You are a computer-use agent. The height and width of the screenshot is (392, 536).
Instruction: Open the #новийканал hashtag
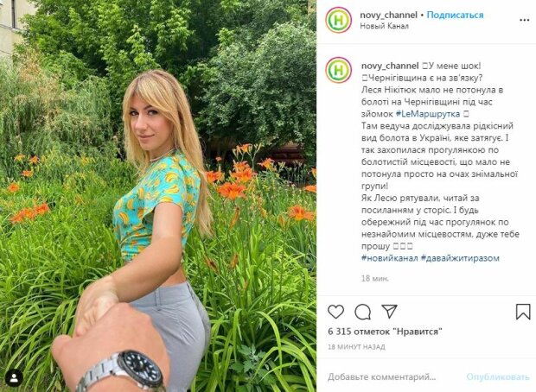(x=390, y=258)
